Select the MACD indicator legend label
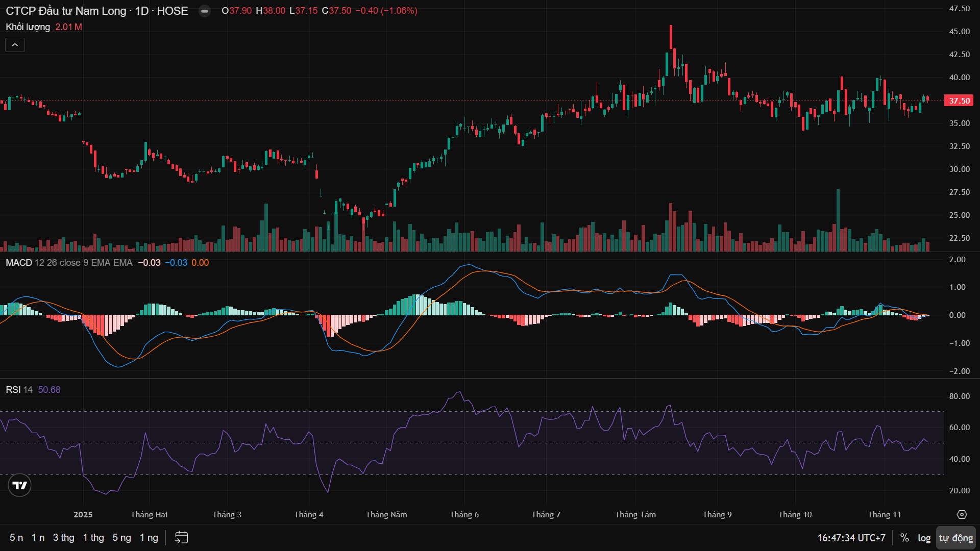 tap(19, 263)
